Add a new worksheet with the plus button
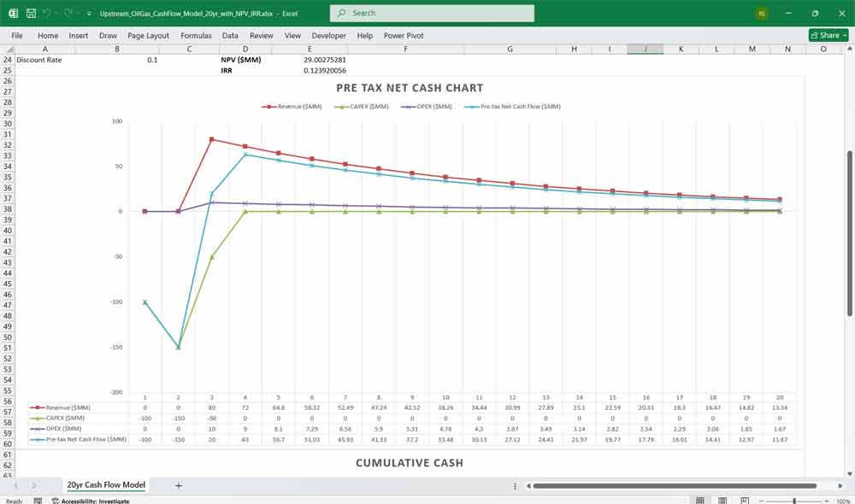Image resolution: width=855 pixels, height=504 pixels. (x=178, y=484)
